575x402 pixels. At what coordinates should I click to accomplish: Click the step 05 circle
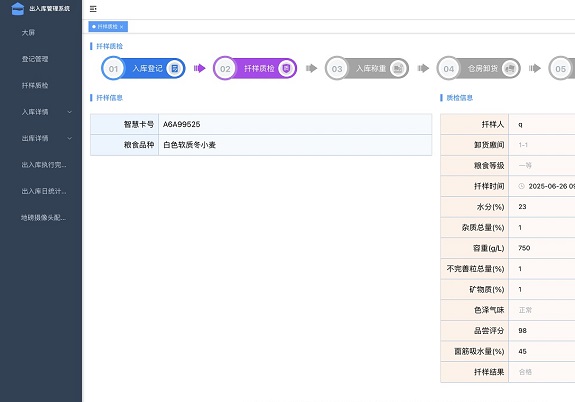coord(560,68)
